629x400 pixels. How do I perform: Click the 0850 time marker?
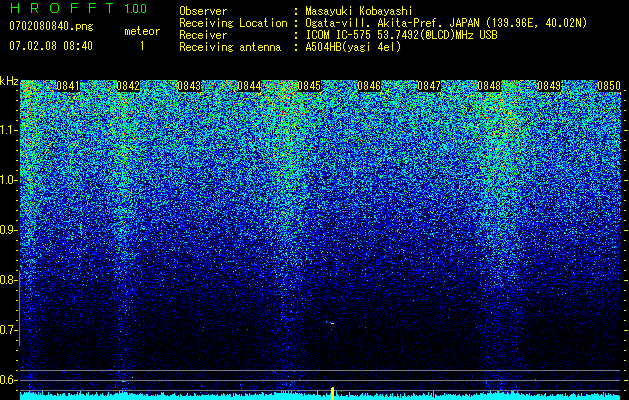coord(609,86)
